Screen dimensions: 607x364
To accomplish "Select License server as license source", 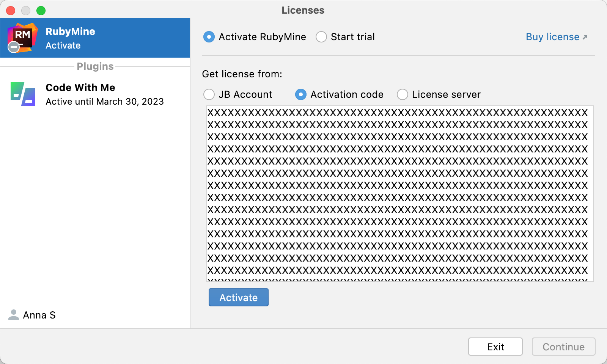I will pos(402,94).
